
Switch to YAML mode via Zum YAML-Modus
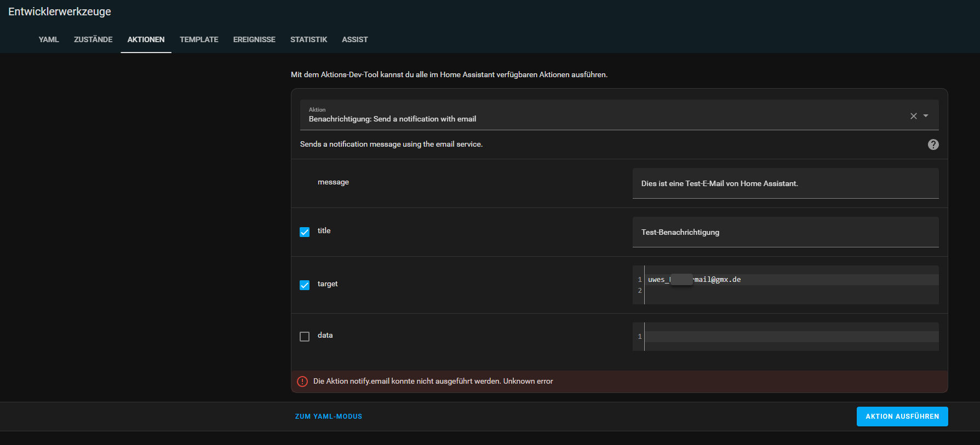[329, 417]
